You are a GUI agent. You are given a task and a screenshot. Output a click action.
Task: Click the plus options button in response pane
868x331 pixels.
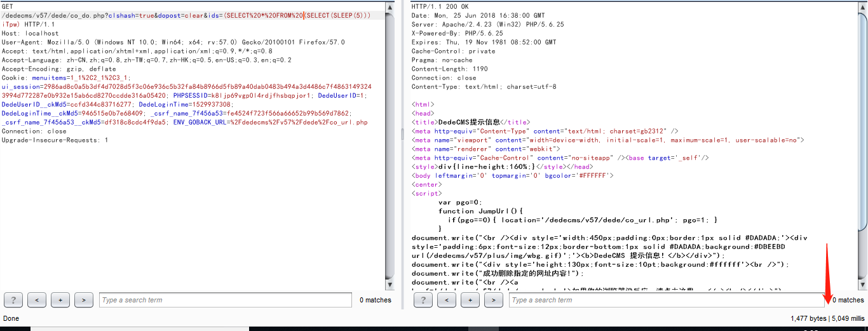coord(470,300)
